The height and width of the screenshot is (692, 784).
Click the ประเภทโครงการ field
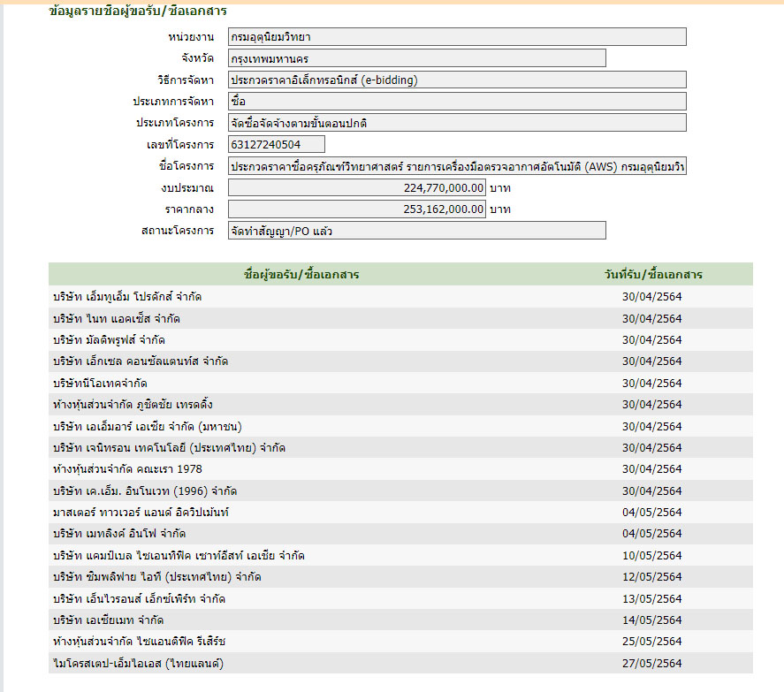coord(456,123)
